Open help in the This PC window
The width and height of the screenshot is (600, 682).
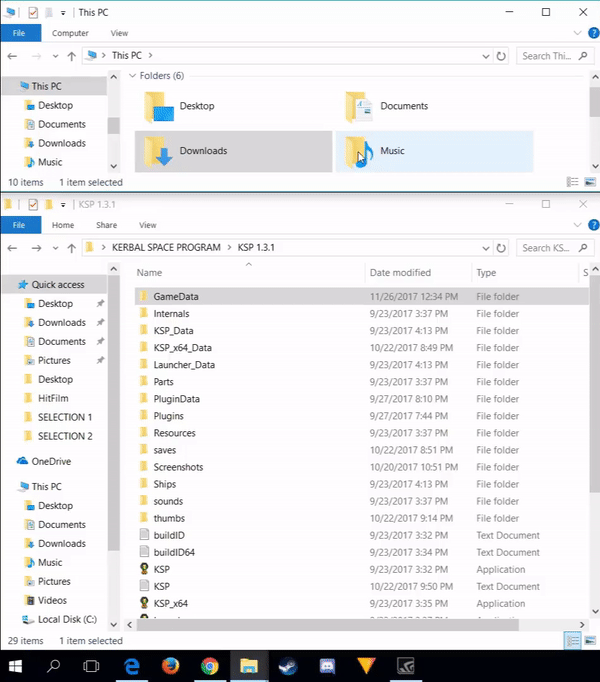(x=593, y=33)
